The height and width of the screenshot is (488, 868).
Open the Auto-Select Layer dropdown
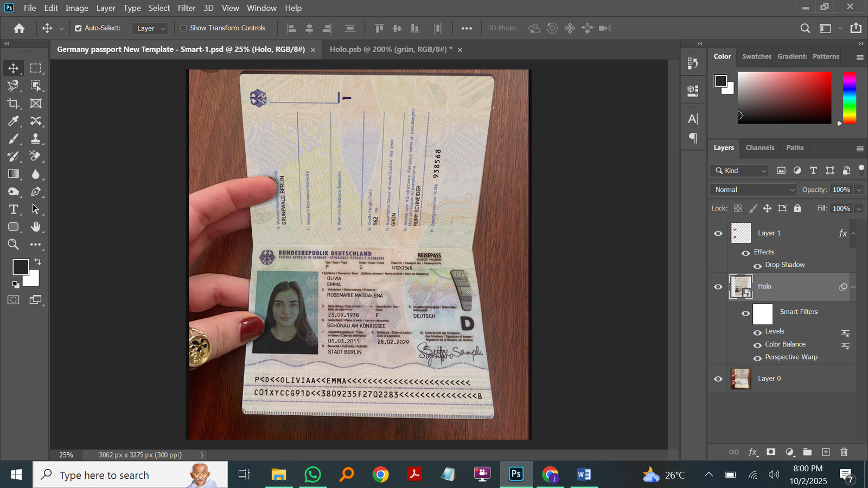(x=151, y=28)
